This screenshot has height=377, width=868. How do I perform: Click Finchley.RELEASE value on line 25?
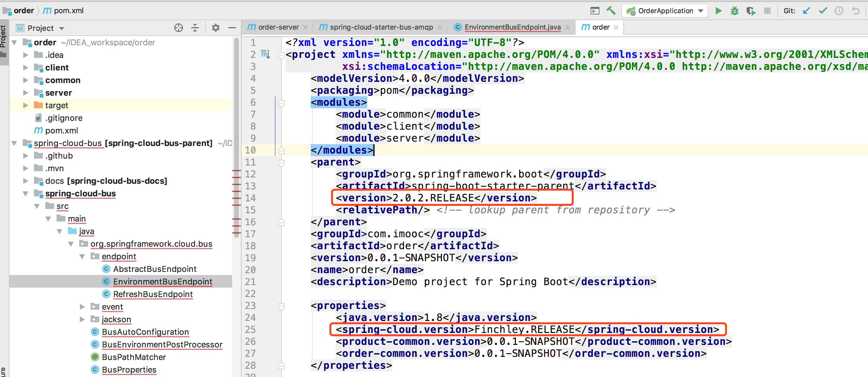click(x=524, y=329)
